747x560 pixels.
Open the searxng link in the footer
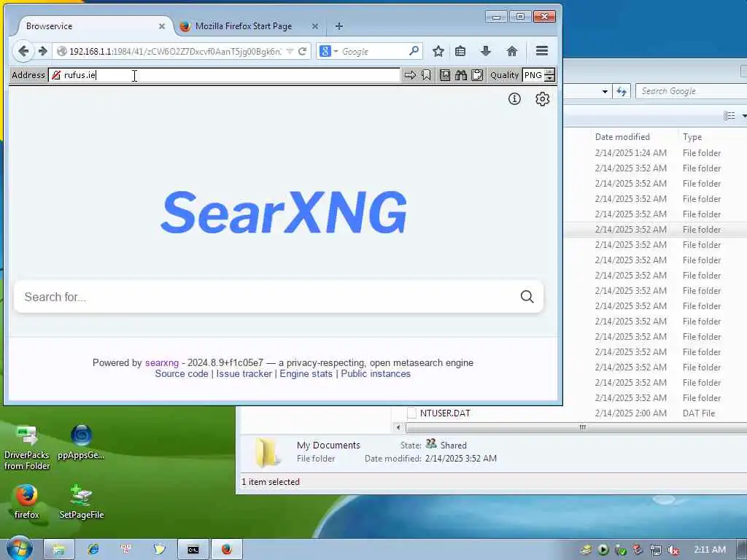click(x=162, y=362)
